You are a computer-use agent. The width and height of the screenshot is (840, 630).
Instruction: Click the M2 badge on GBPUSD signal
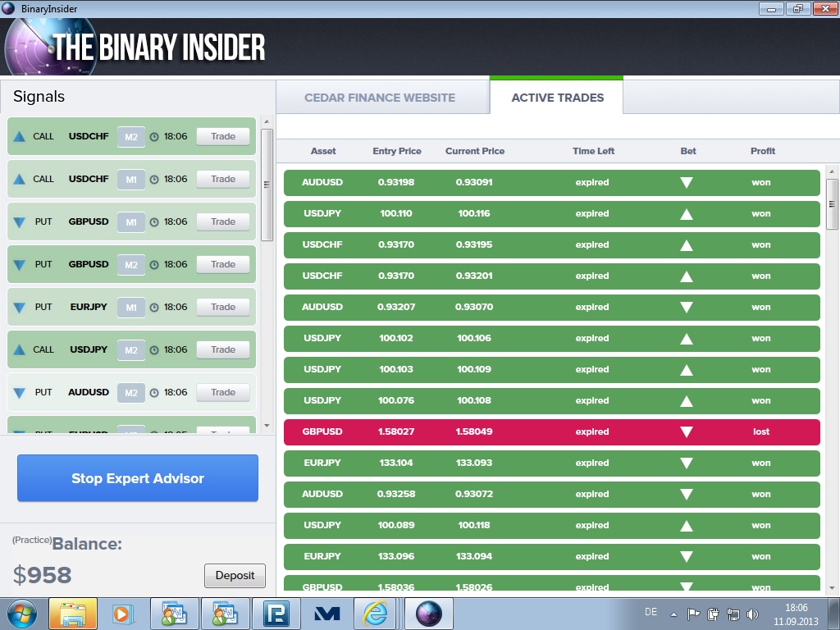coord(131,265)
